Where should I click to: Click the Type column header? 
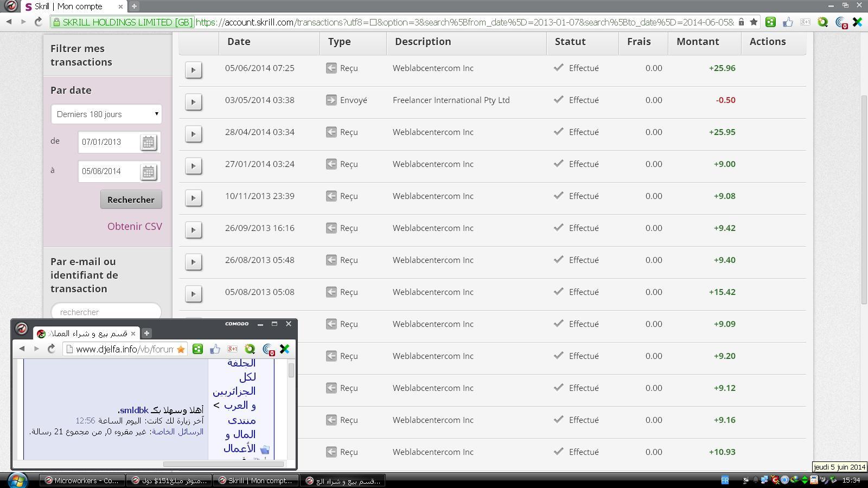coord(339,42)
